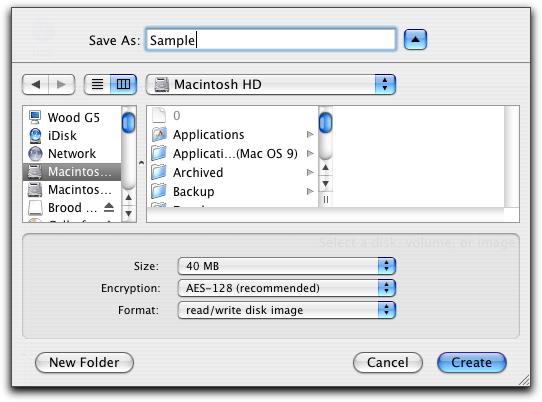Open the Size pop-up menu
This screenshot has width=542, height=402.
(287, 266)
